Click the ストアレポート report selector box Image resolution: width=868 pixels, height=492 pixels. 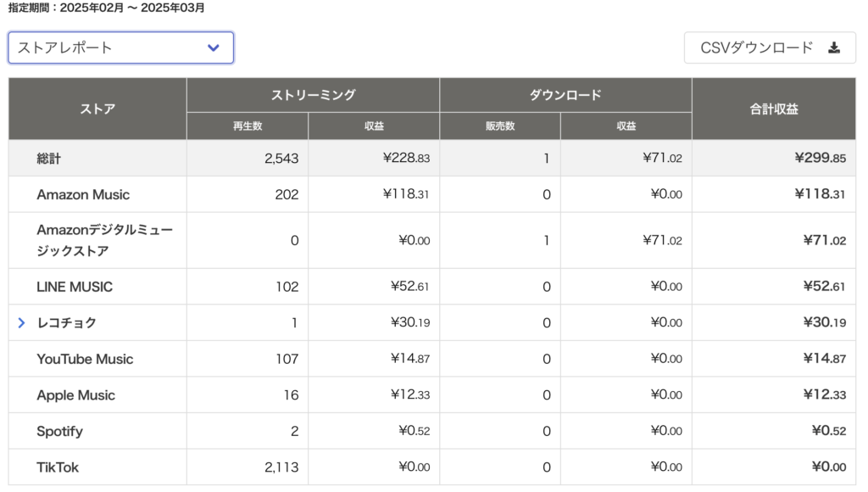coord(120,48)
